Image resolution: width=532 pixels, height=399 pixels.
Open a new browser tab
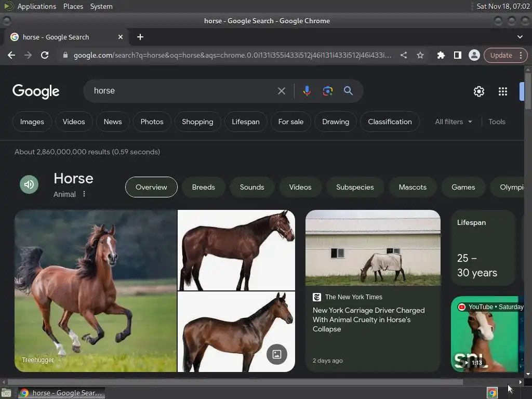[x=140, y=37]
